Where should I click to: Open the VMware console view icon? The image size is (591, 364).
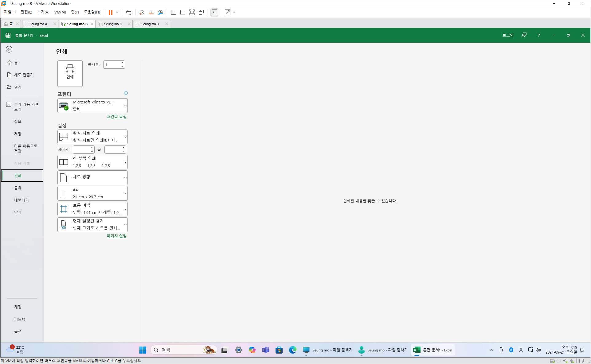tap(214, 12)
